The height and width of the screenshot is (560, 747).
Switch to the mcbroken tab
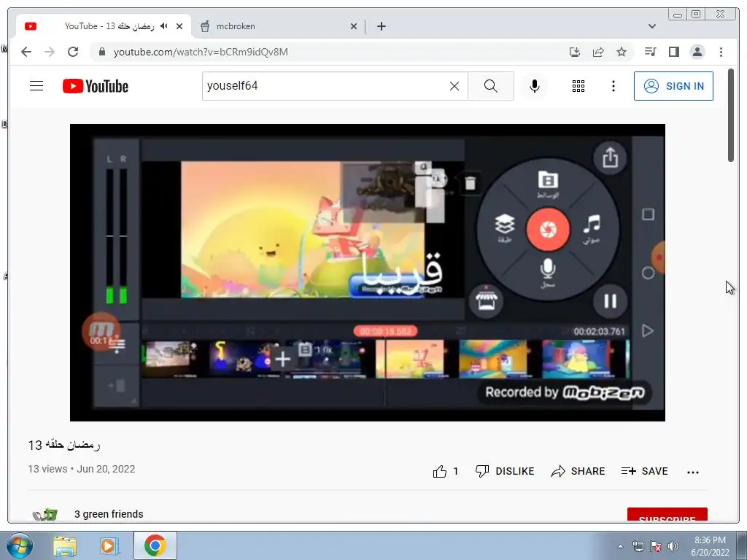pos(279,27)
